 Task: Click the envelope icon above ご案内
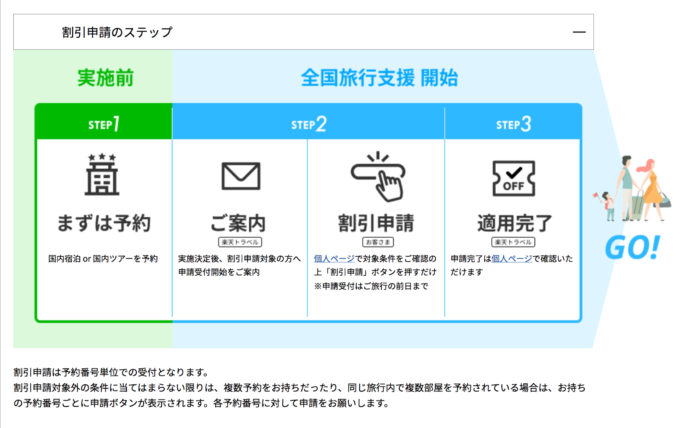click(241, 176)
